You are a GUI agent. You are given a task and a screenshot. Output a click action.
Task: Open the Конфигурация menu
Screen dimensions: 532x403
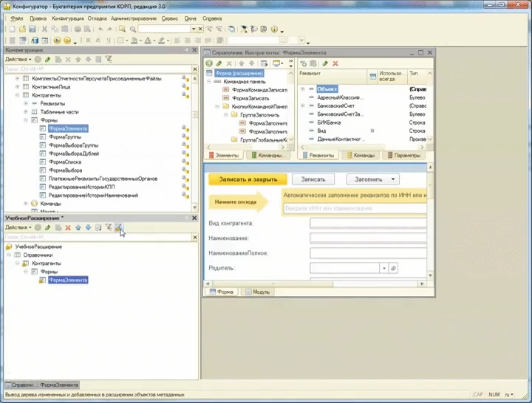point(67,18)
